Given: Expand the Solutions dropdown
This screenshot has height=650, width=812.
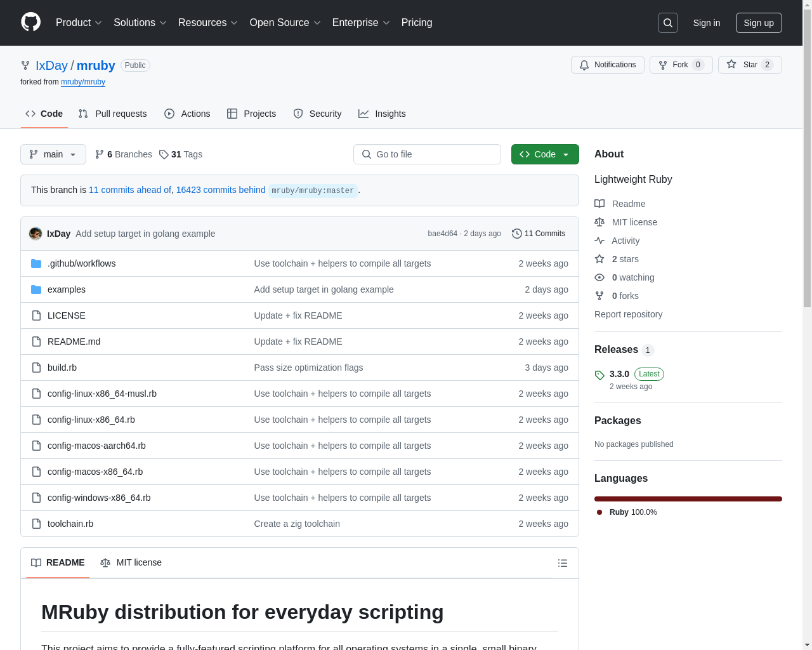Looking at the screenshot, I should click(x=140, y=23).
